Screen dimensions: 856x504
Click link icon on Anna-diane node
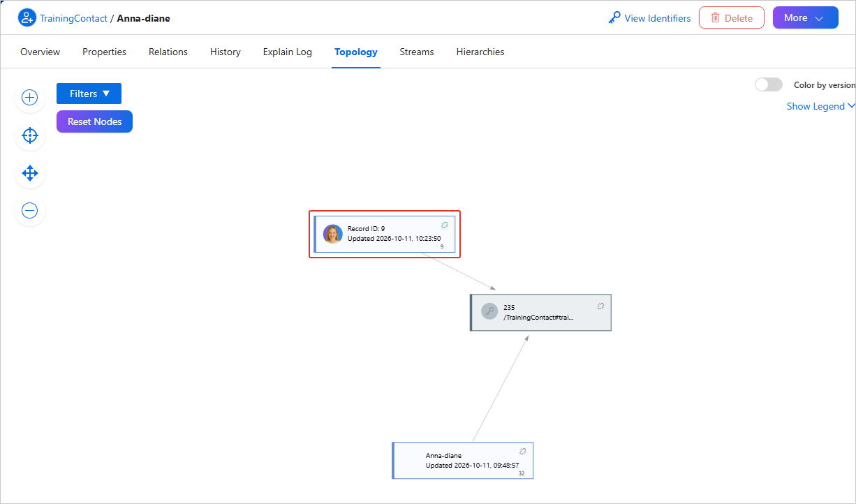pos(522,451)
